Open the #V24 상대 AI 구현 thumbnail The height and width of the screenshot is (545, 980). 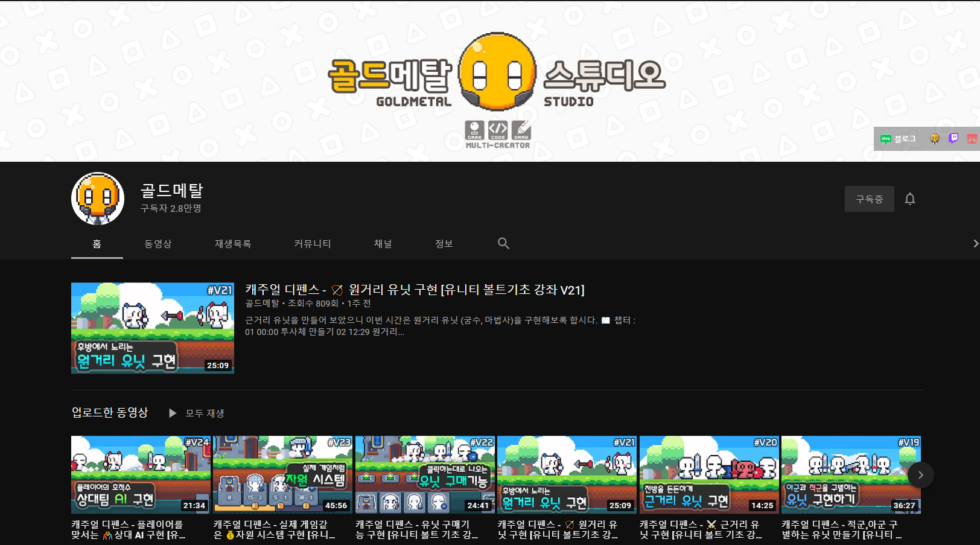pyautogui.click(x=141, y=475)
